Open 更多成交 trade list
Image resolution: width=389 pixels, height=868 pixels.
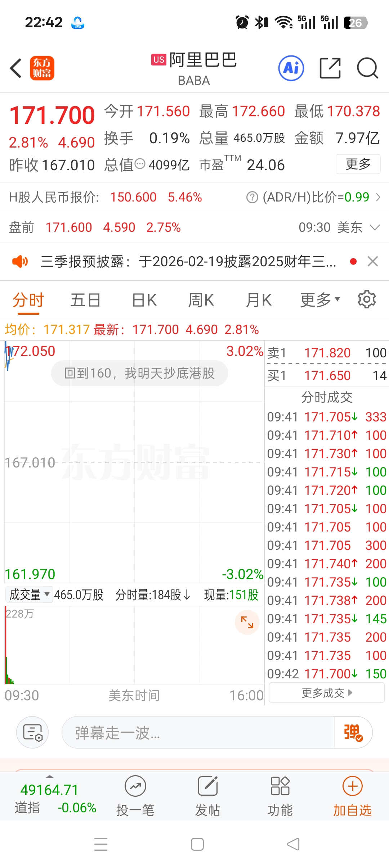[x=327, y=693]
